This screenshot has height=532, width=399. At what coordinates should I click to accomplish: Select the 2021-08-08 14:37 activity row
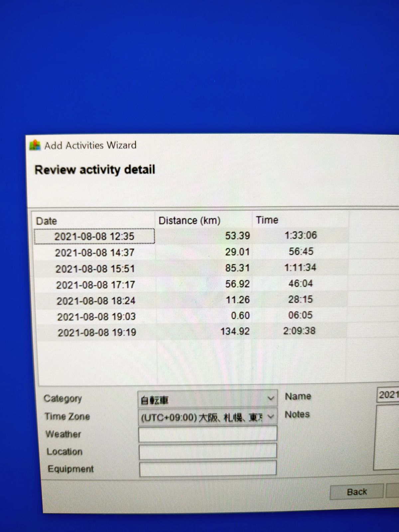(x=95, y=253)
